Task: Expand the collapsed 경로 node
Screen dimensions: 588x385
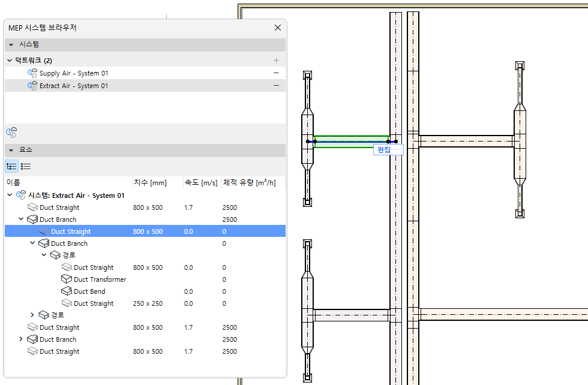Action: [x=32, y=315]
